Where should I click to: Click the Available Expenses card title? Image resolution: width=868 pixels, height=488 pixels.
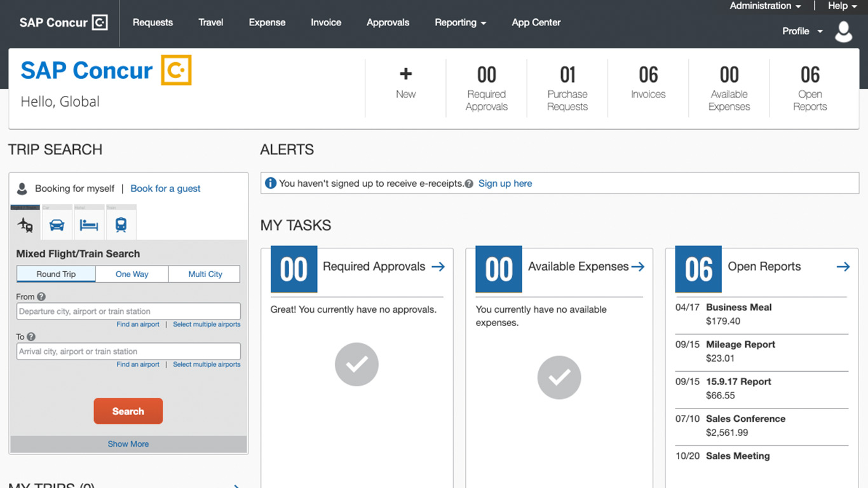click(x=578, y=267)
